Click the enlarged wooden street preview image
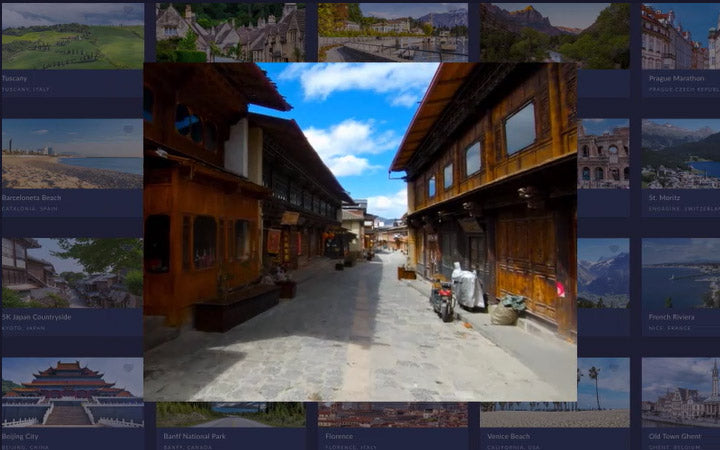This screenshot has width=720, height=450. click(360, 232)
